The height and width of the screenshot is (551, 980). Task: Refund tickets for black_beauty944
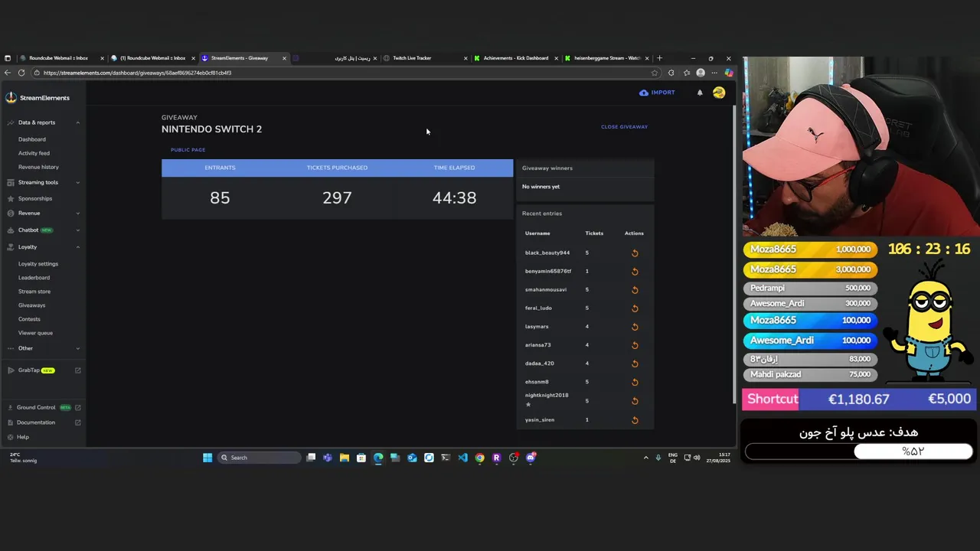click(635, 253)
